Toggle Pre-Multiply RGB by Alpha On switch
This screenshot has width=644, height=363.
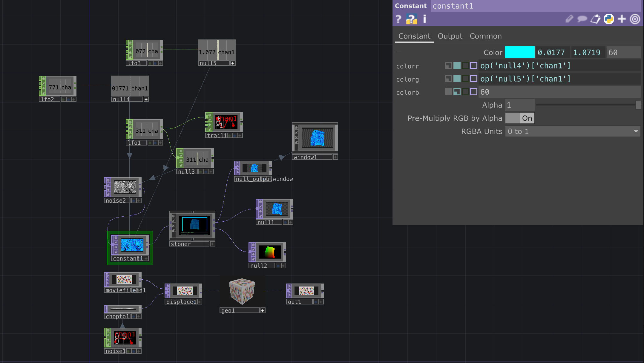(520, 118)
